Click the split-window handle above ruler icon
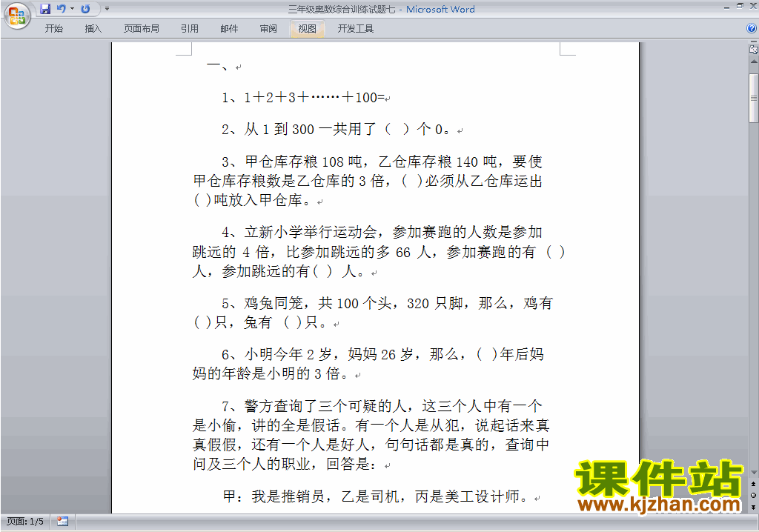The width and height of the screenshot is (759, 532). click(754, 42)
